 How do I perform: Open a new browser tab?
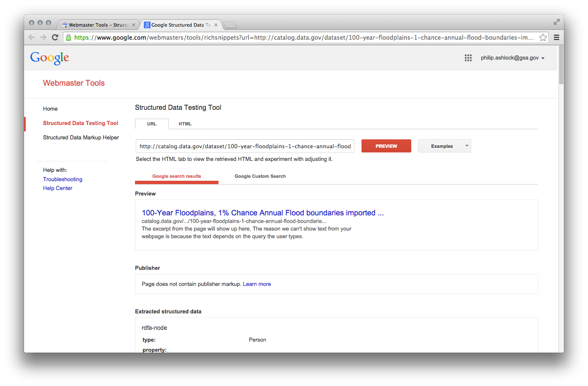pyautogui.click(x=230, y=25)
